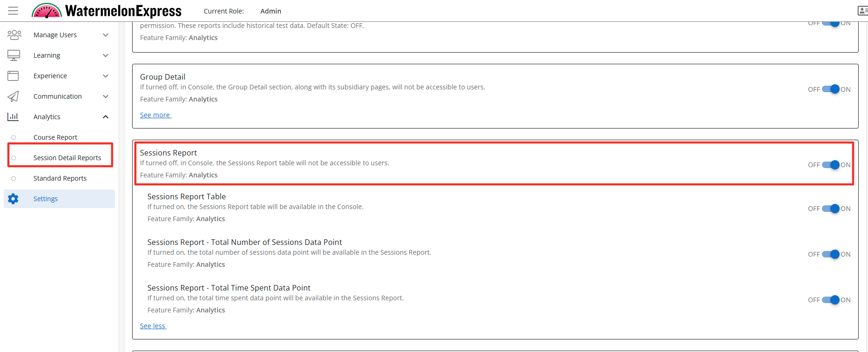The image size is (868, 352).
Task: Click the See less link
Action: (153, 326)
